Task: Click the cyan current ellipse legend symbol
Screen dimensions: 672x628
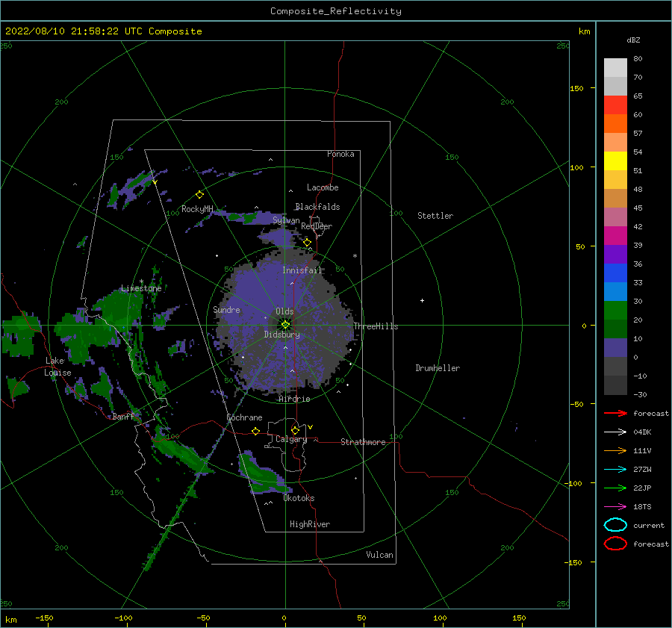Action: pos(615,525)
